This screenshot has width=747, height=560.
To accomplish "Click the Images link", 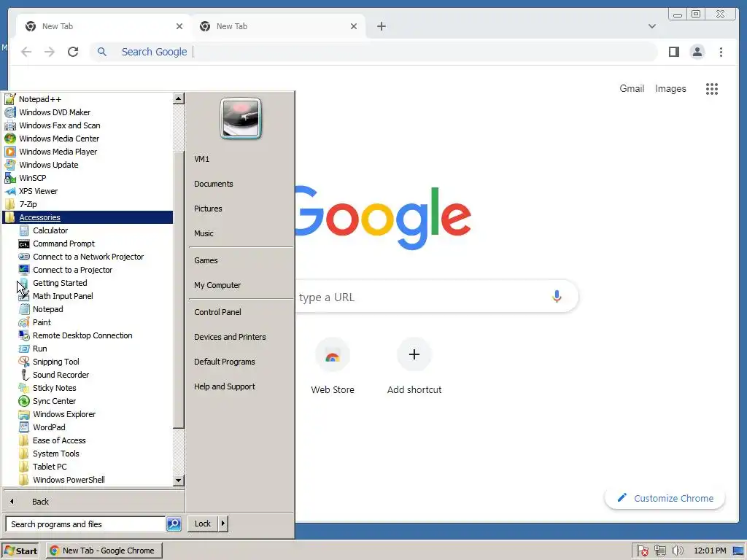I will 670,88.
